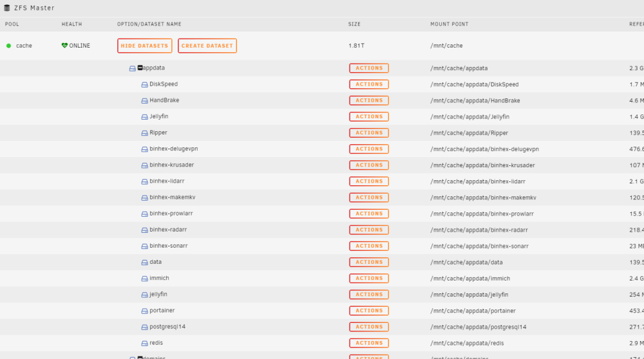Create a new dataset in cache
Screen dimensions: 644x359
207,46
